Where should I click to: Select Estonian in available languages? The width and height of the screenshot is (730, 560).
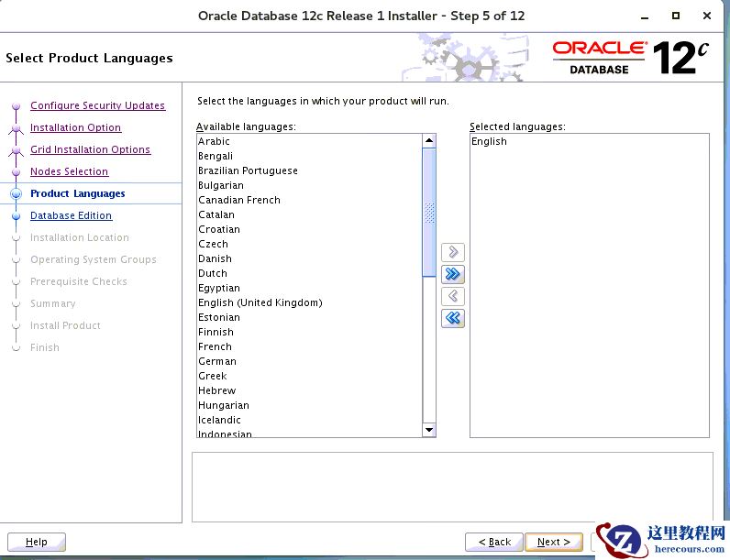coord(309,317)
